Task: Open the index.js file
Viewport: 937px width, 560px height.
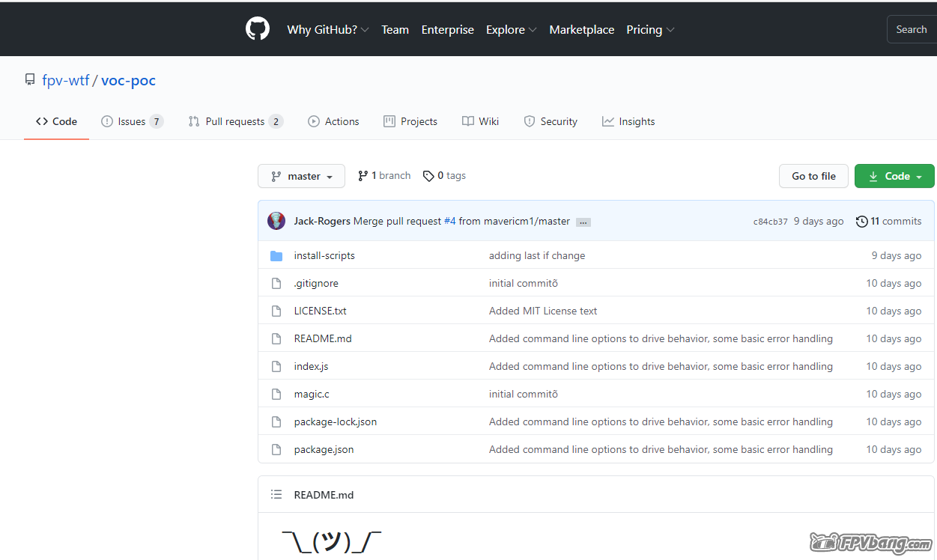Action: click(312, 367)
